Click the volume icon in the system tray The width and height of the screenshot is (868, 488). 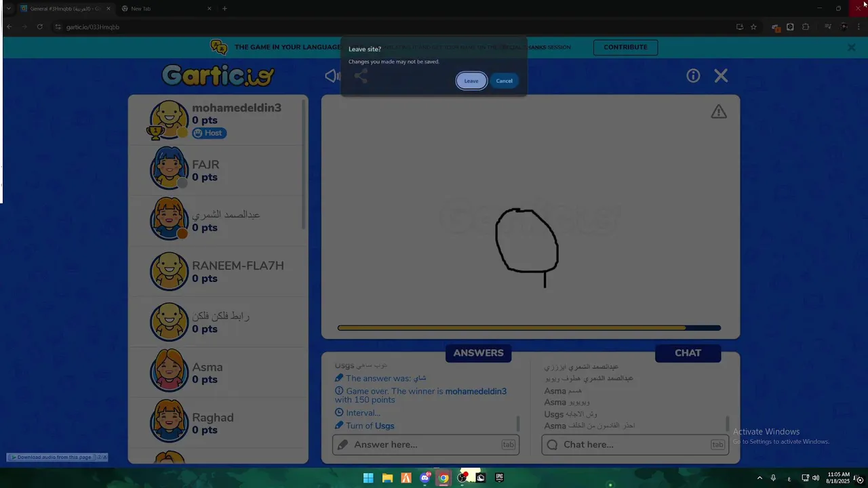[x=816, y=478]
